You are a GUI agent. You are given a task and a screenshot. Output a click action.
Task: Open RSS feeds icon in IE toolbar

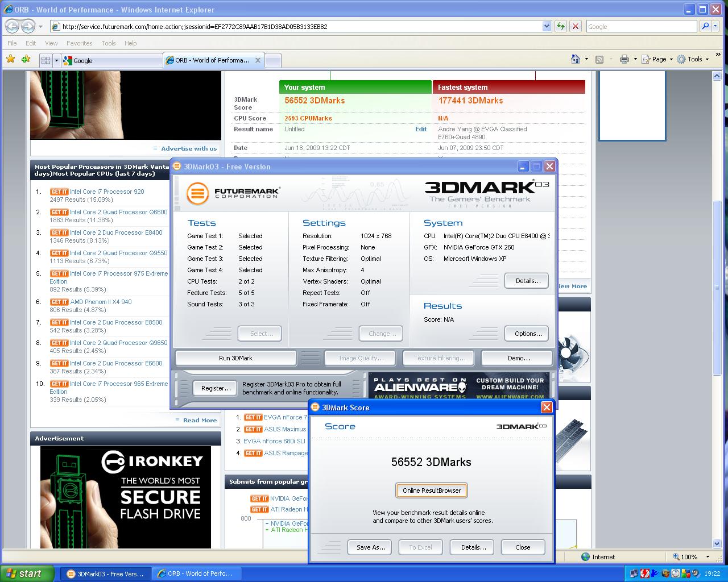coord(599,59)
